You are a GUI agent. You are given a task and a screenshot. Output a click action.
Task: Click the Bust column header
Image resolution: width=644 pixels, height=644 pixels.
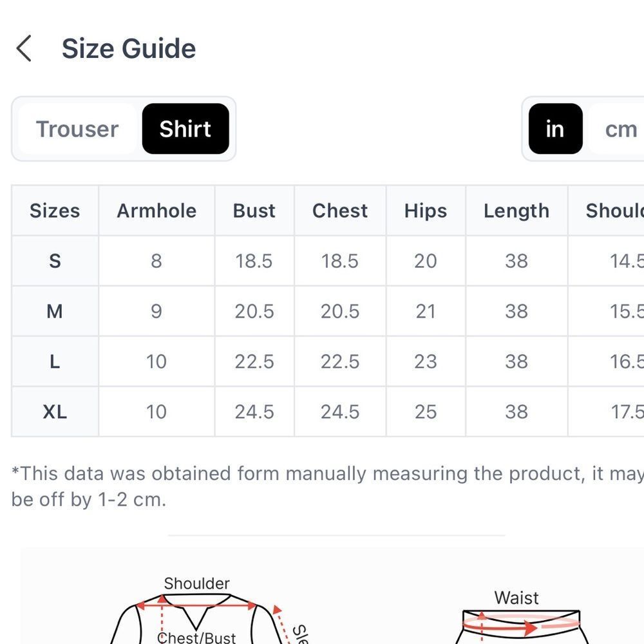click(254, 211)
